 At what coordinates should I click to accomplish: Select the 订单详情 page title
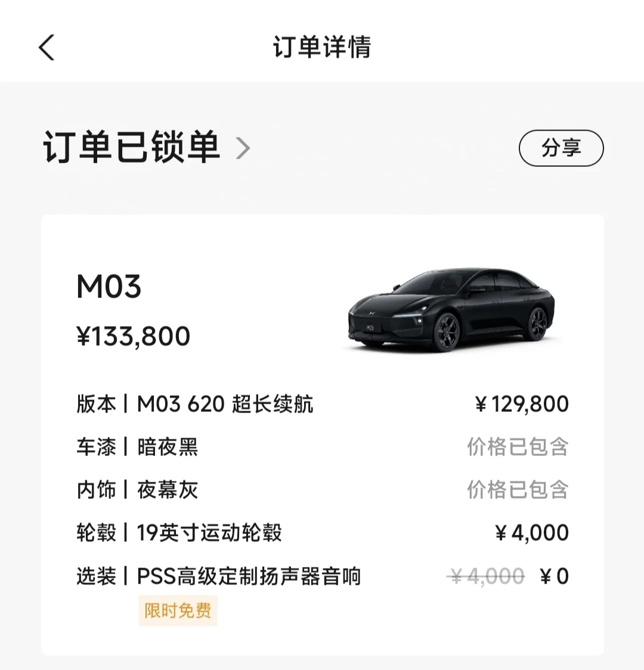322,47
